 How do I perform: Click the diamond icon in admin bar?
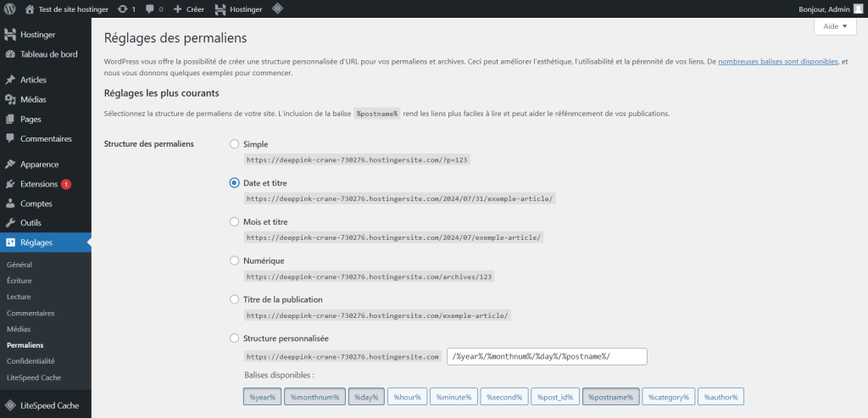(277, 9)
